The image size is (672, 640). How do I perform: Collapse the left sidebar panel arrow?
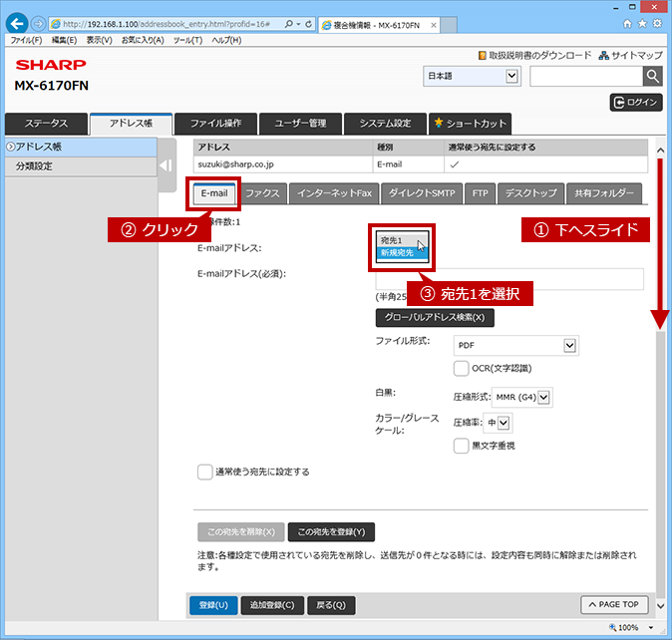pyautogui.click(x=166, y=165)
